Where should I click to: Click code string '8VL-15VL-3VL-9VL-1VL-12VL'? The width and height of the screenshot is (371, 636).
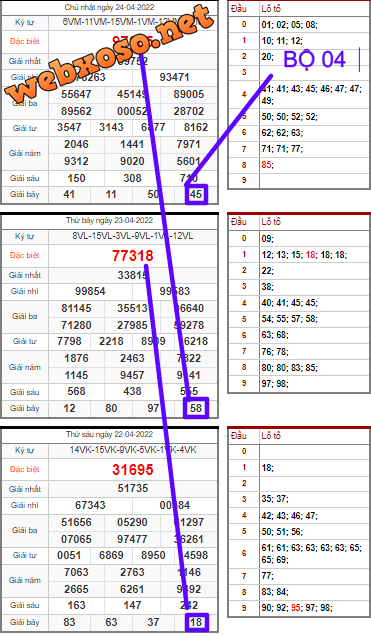coord(133,236)
